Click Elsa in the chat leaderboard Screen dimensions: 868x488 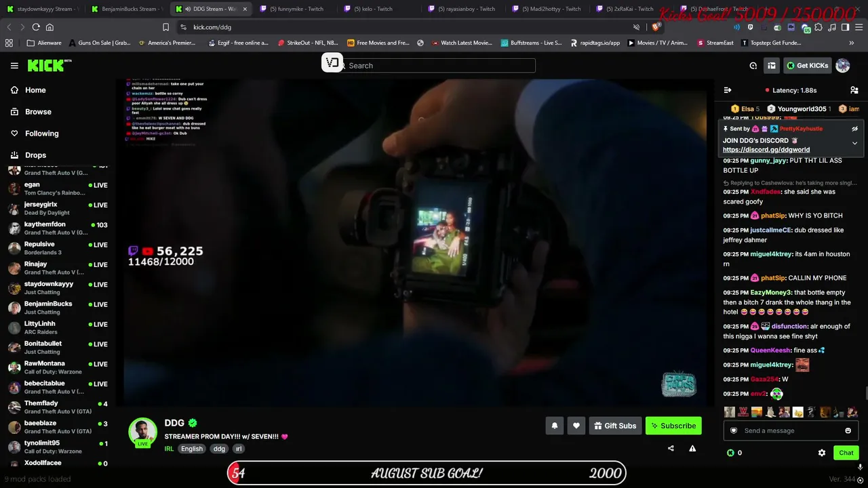click(745, 108)
